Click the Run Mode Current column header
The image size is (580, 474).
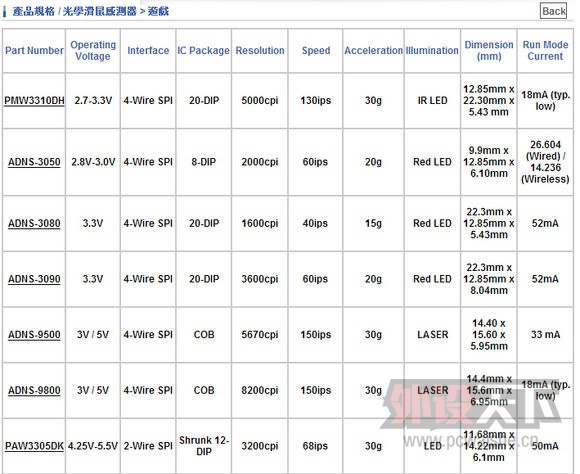545,50
